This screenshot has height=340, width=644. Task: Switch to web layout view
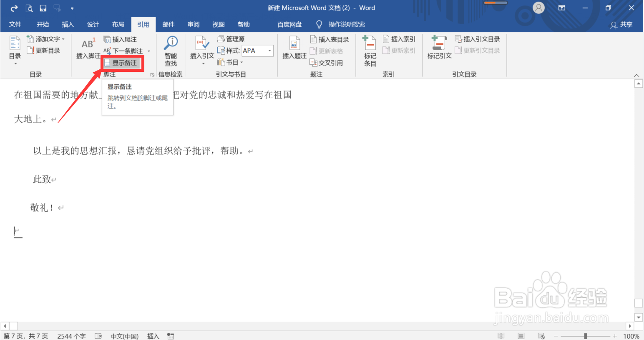click(x=541, y=336)
